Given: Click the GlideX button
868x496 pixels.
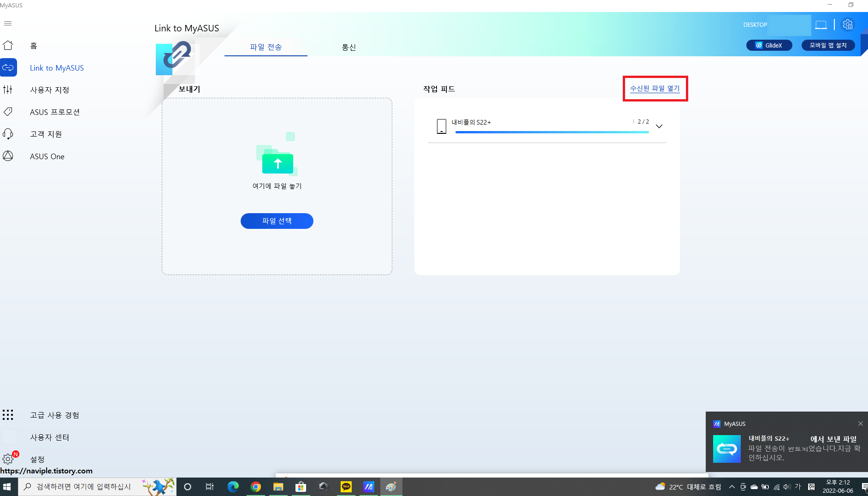Looking at the screenshot, I should [769, 45].
